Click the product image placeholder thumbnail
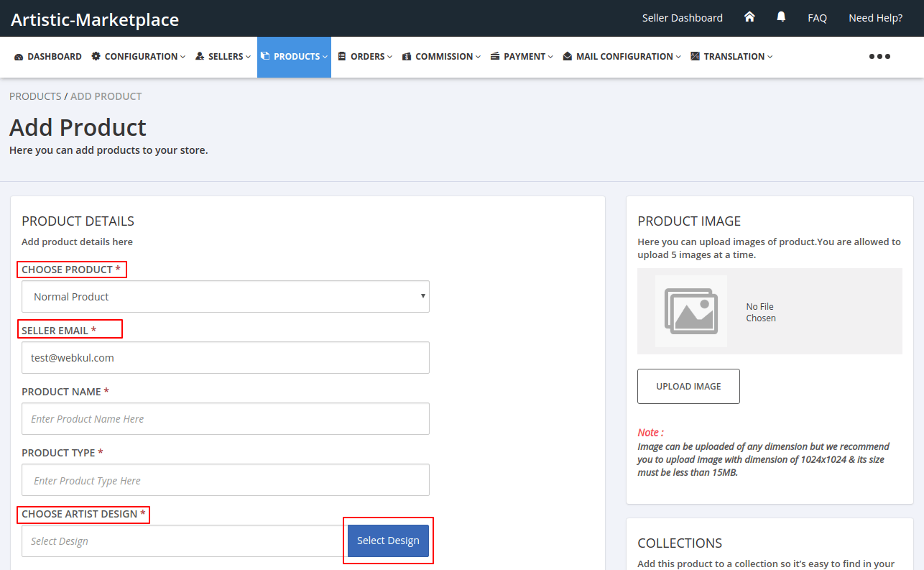The width and height of the screenshot is (924, 570). pos(690,311)
